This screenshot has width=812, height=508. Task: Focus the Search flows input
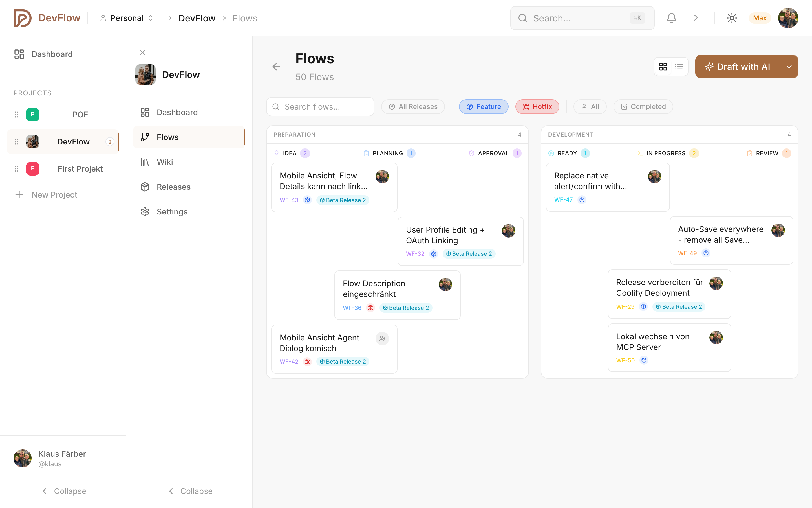click(x=320, y=106)
